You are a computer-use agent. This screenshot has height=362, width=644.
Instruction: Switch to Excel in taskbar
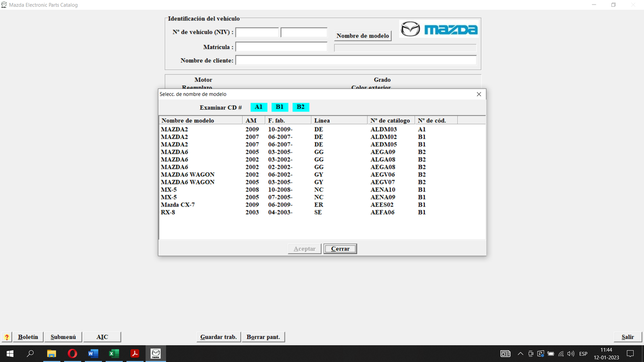click(114, 354)
